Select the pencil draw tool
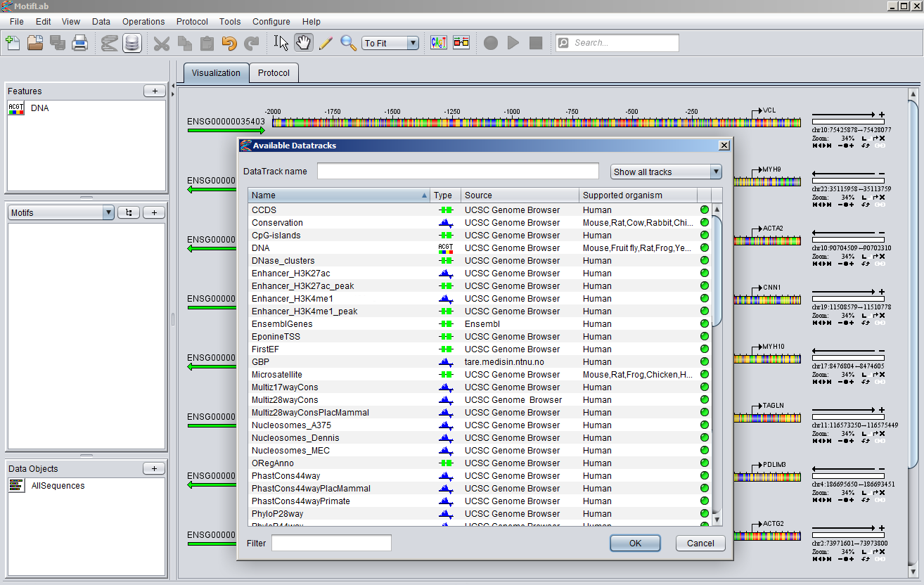 click(x=326, y=43)
